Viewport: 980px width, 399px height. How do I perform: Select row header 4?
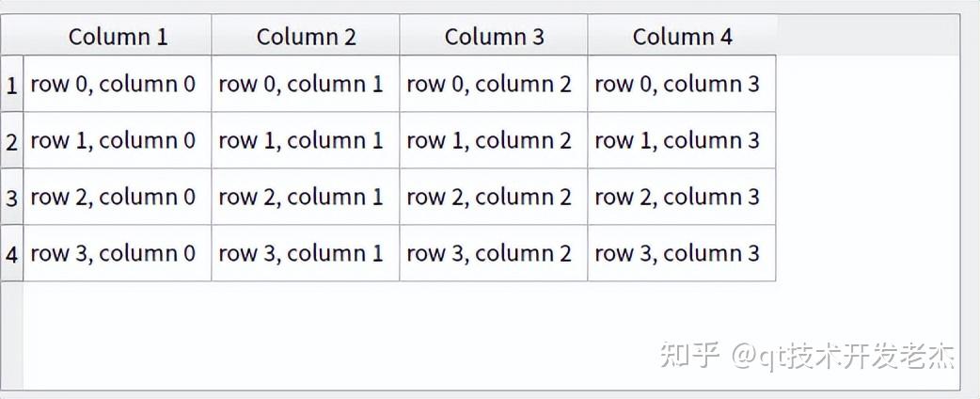[12, 253]
